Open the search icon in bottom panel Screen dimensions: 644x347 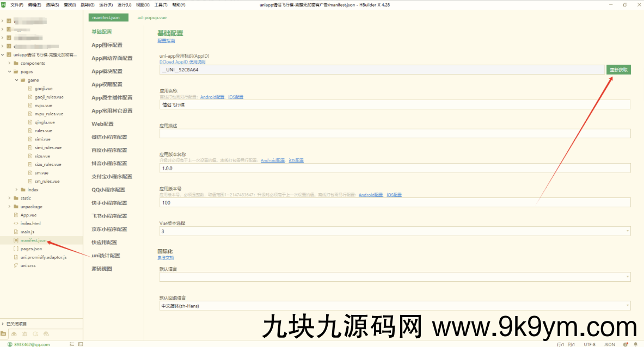tap(14, 334)
